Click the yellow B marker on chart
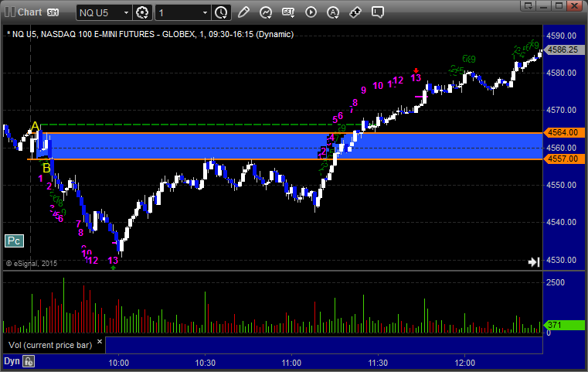 pyautogui.click(x=46, y=168)
